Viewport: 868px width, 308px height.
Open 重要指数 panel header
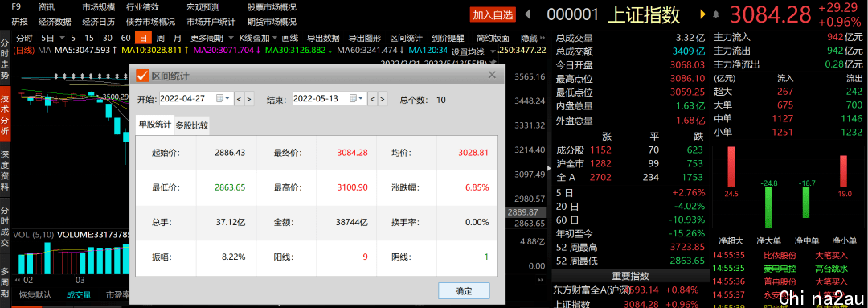pyautogui.click(x=631, y=276)
